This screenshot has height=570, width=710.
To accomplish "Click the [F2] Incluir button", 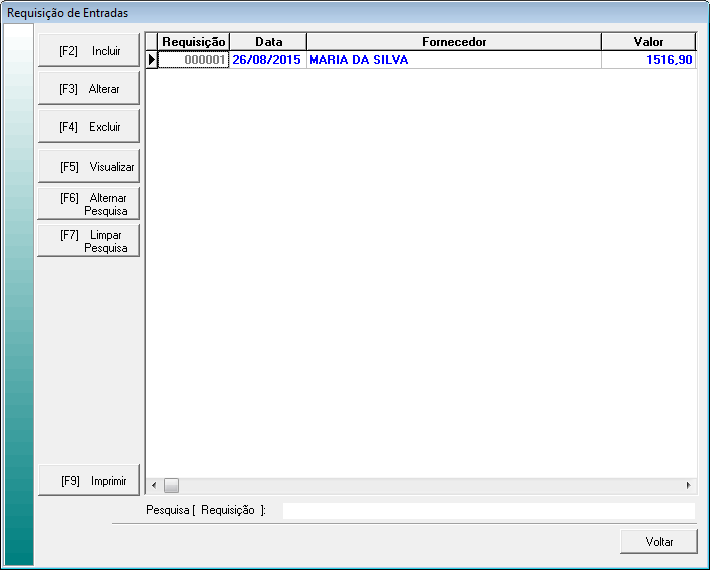I will click(88, 50).
